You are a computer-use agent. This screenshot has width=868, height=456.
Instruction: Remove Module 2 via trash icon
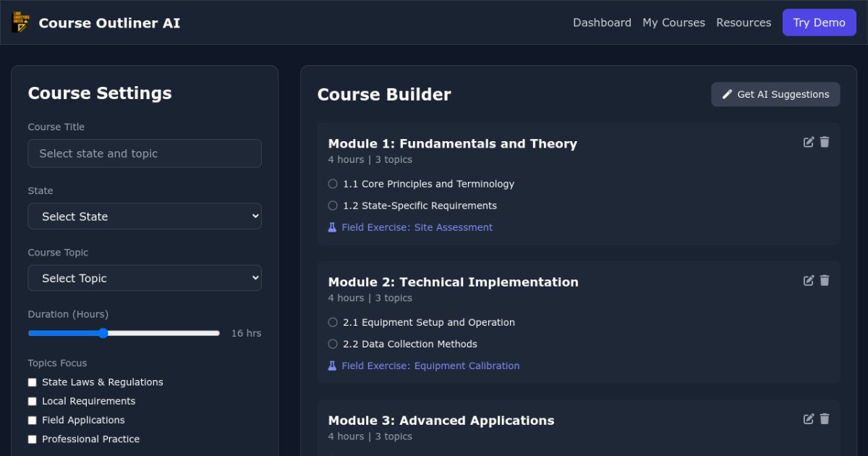point(825,280)
